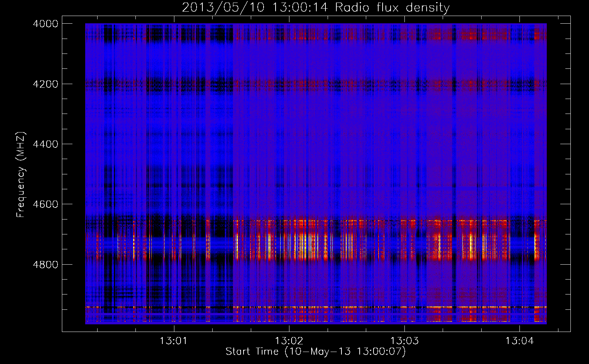Click the plot title '2013/05/10 13:00:14 Radio flux density'

(316, 8)
